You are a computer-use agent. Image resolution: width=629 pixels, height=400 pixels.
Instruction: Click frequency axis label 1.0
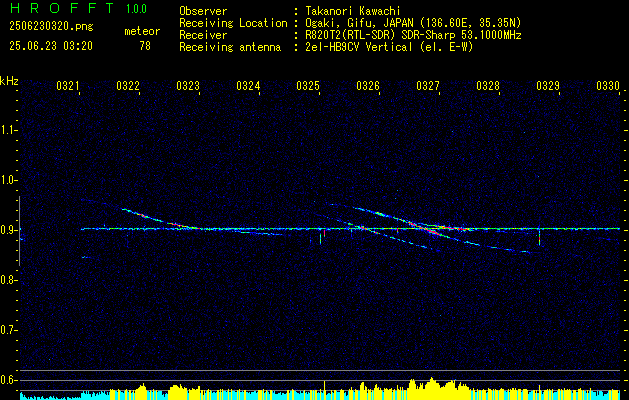pos(8,180)
